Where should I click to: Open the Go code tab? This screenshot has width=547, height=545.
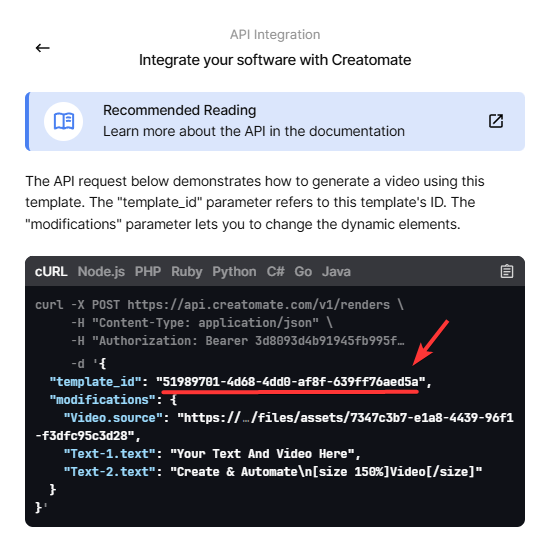(x=303, y=271)
